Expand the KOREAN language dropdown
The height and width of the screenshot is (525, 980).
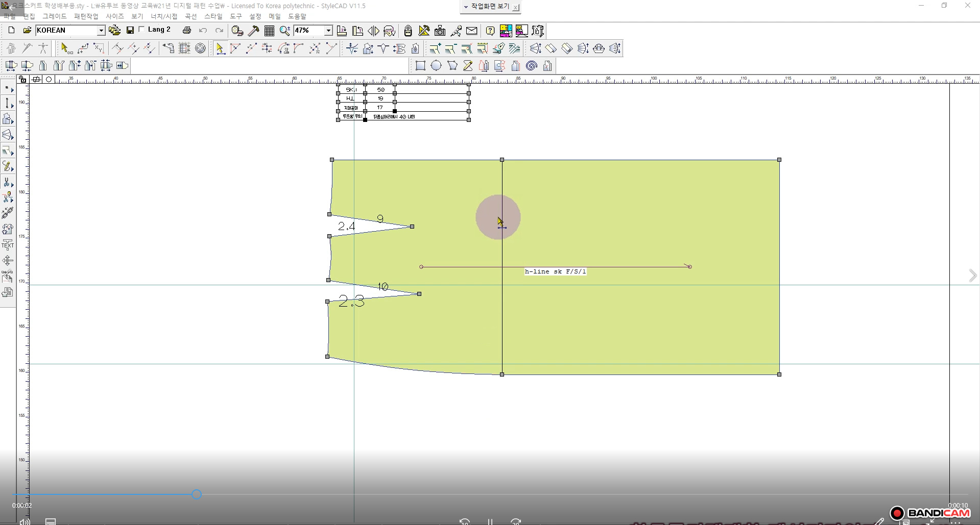(101, 31)
